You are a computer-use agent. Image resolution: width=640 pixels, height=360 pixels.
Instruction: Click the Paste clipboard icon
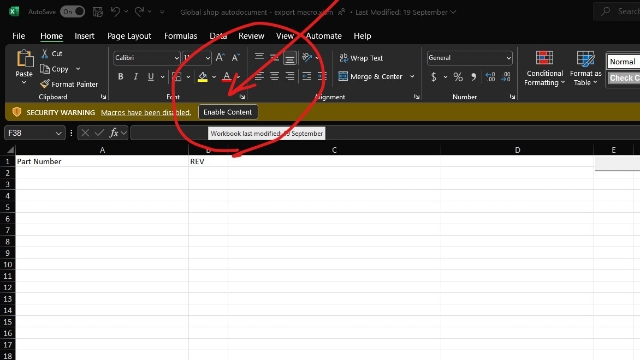tap(24, 58)
